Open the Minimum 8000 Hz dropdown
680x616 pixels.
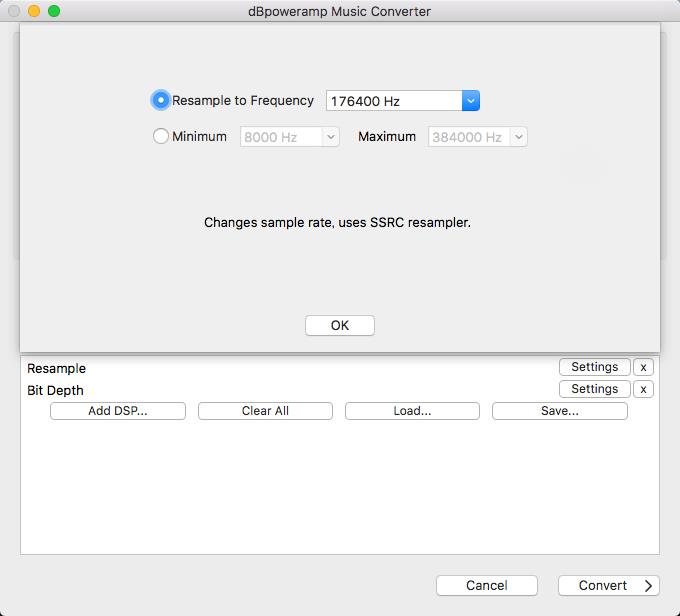click(x=290, y=137)
